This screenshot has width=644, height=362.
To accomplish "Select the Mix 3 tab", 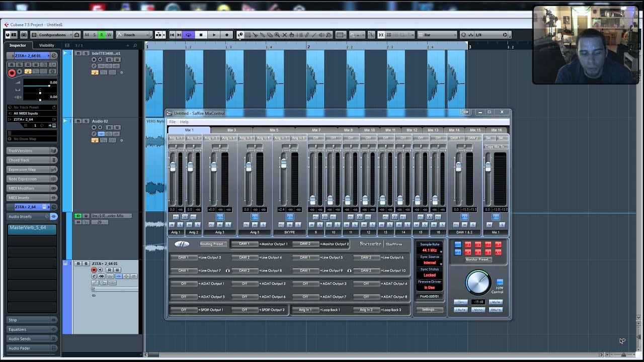I will pyautogui.click(x=231, y=130).
